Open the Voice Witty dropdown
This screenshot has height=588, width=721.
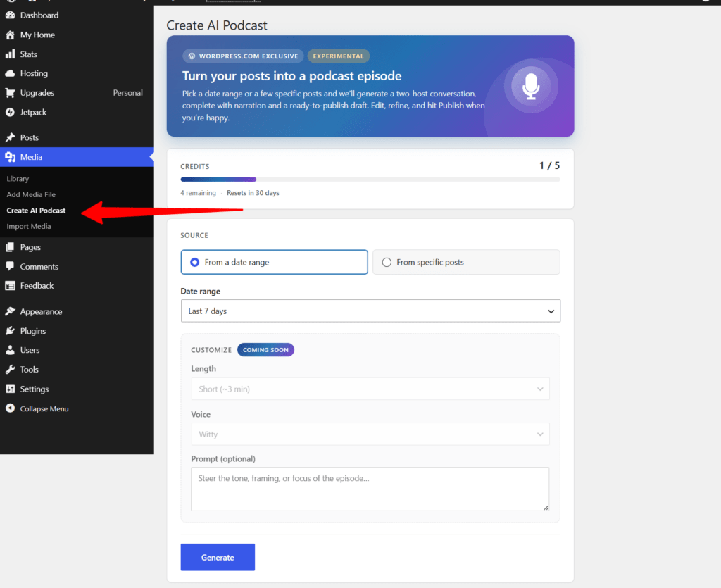370,434
